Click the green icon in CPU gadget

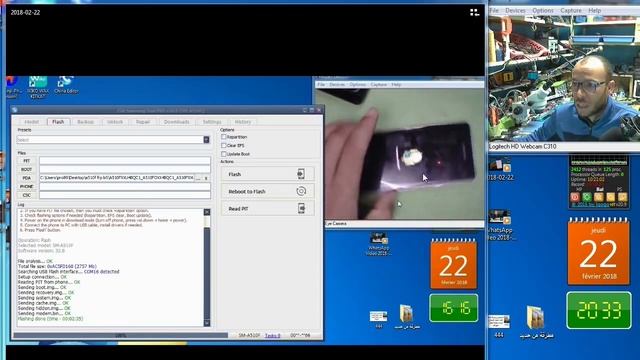[587, 197]
